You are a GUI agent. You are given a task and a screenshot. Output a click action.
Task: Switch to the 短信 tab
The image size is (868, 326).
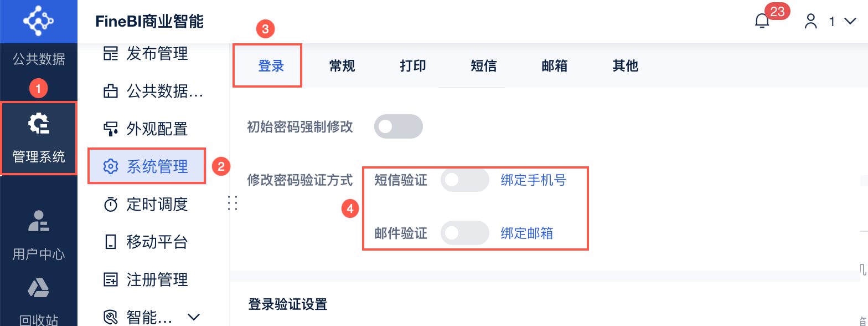484,66
